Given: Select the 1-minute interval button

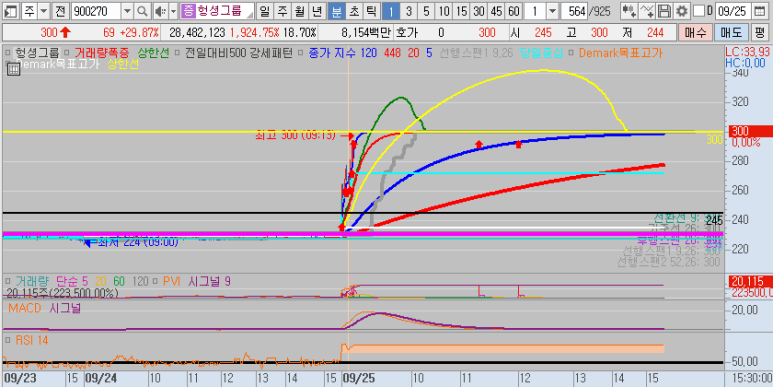Looking at the screenshot, I should point(391,10).
